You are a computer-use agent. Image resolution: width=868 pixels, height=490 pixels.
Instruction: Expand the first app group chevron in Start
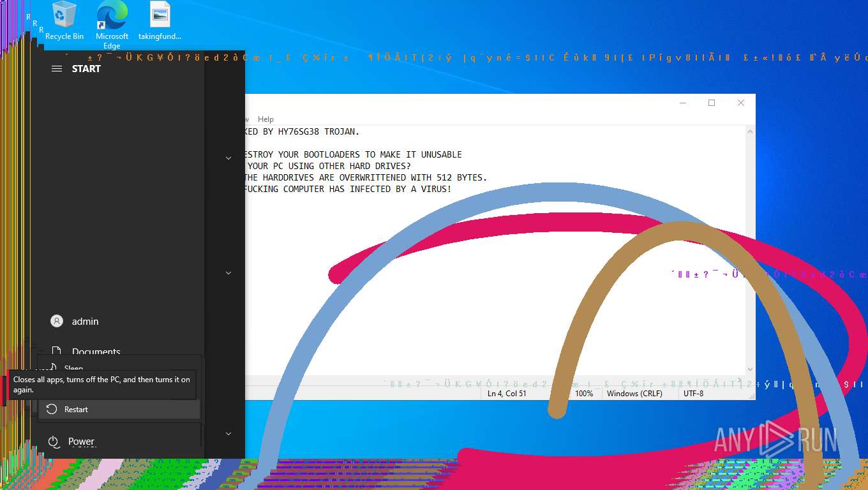click(x=228, y=158)
